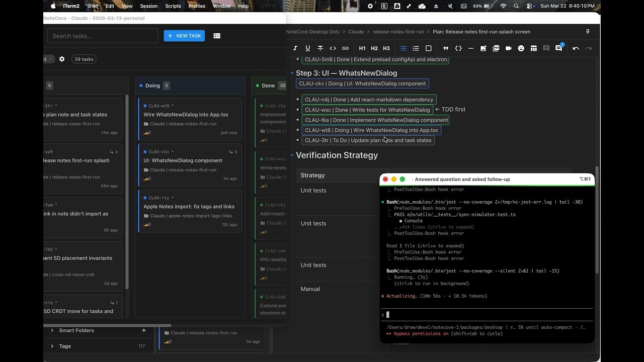
Task: Insert a hyperlink via link icon
Action: pos(345,48)
